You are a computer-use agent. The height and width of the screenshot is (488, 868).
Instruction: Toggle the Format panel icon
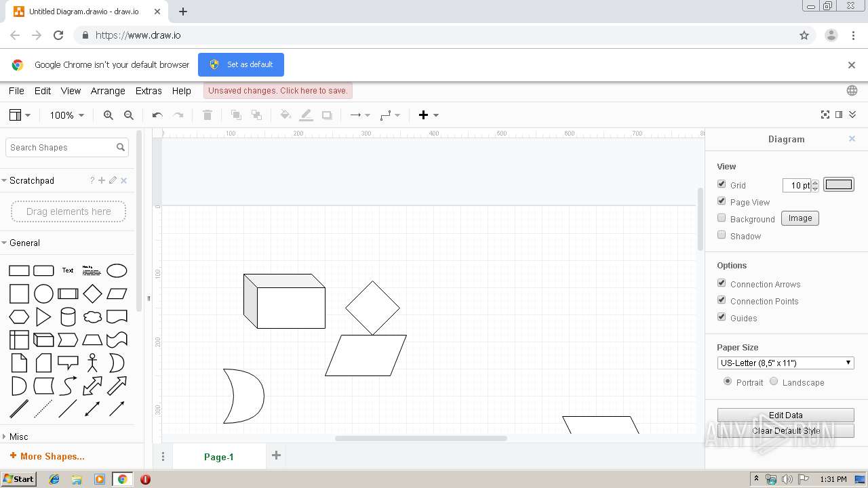point(839,115)
